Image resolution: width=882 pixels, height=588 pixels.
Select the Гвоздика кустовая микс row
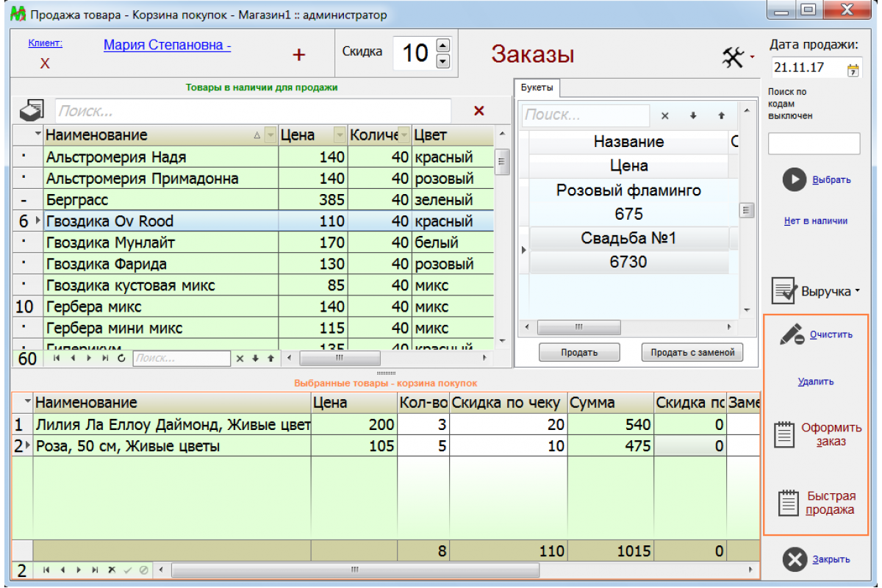[254, 285]
